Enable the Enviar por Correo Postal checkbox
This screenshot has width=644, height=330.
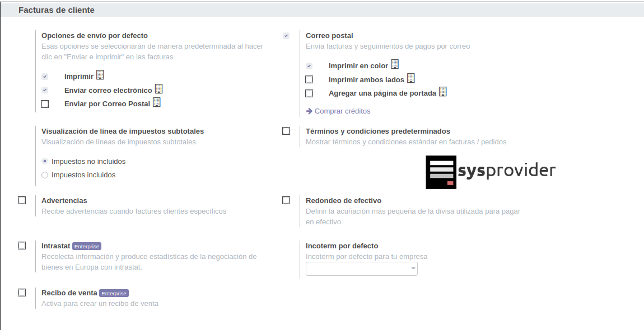45,103
